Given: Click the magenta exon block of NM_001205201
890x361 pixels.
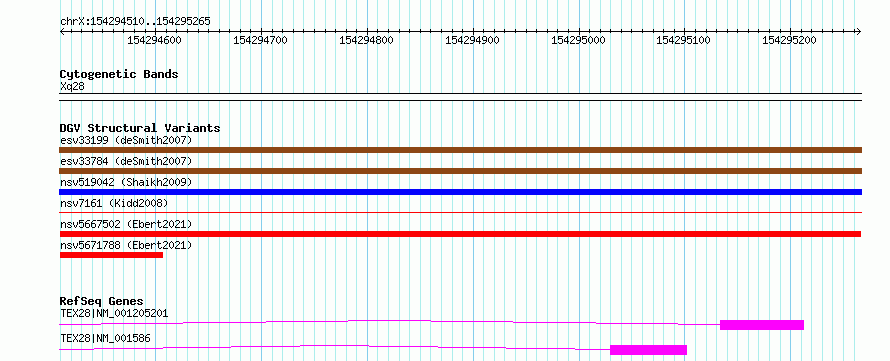Looking at the screenshot, I should pos(762,325).
